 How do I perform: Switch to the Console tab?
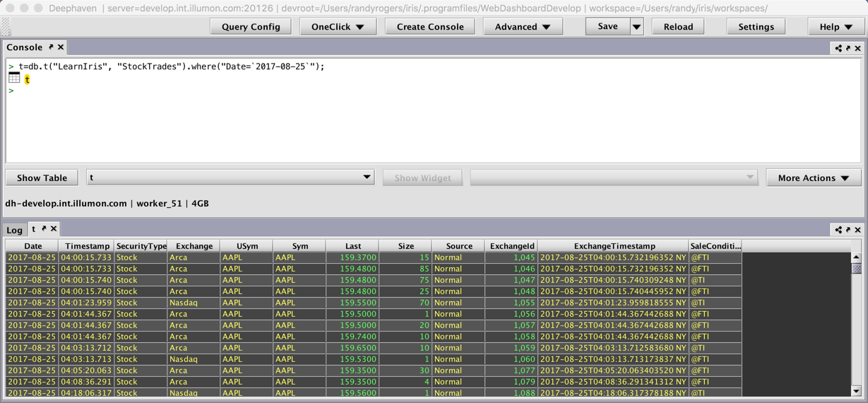click(25, 47)
